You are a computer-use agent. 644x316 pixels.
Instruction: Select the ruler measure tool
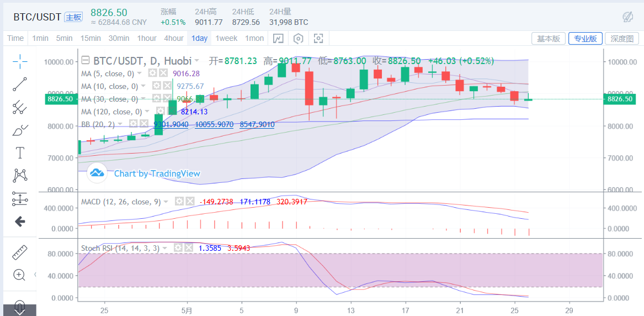click(20, 252)
